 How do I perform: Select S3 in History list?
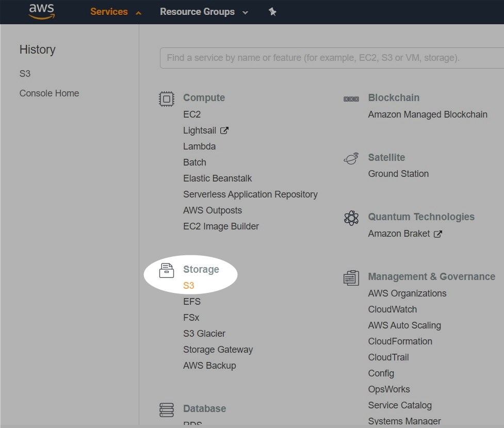[x=25, y=74]
